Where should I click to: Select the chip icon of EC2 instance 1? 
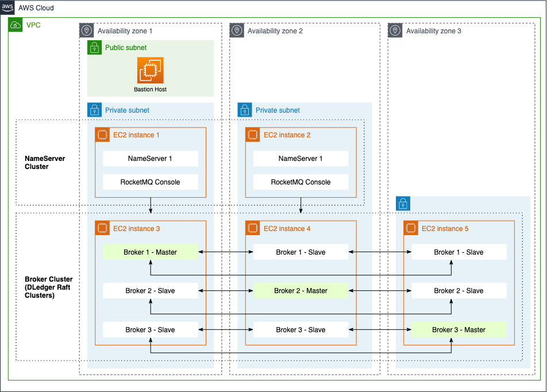click(102, 134)
